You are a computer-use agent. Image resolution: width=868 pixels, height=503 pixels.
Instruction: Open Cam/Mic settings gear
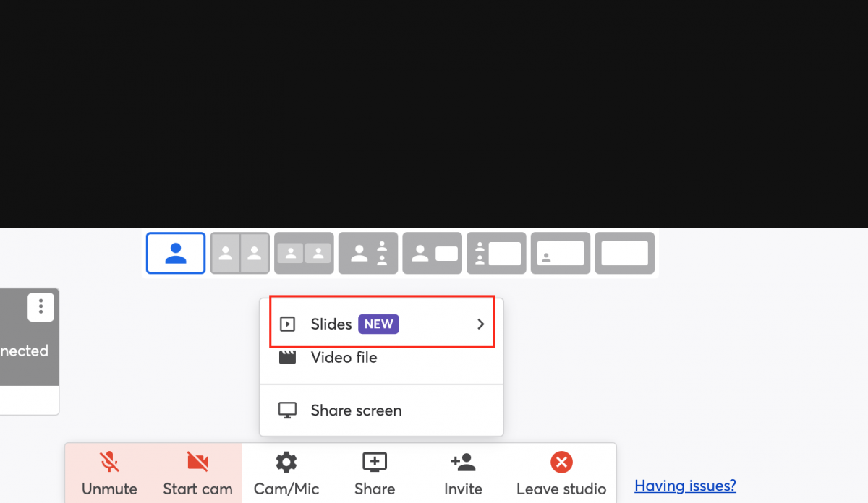(286, 473)
